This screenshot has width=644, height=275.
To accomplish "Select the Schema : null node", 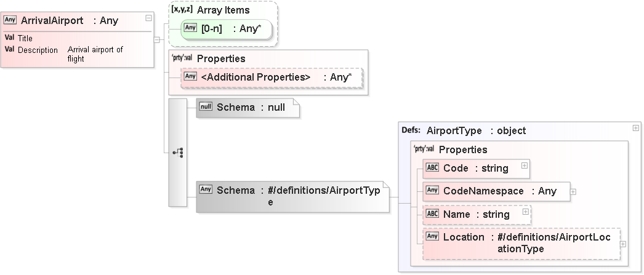I will tap(248, 108).
